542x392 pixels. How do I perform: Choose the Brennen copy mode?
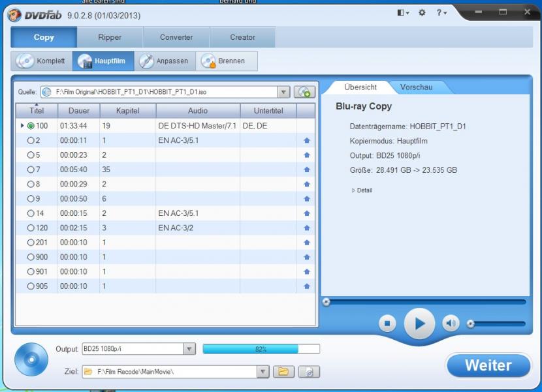[227, 61]
